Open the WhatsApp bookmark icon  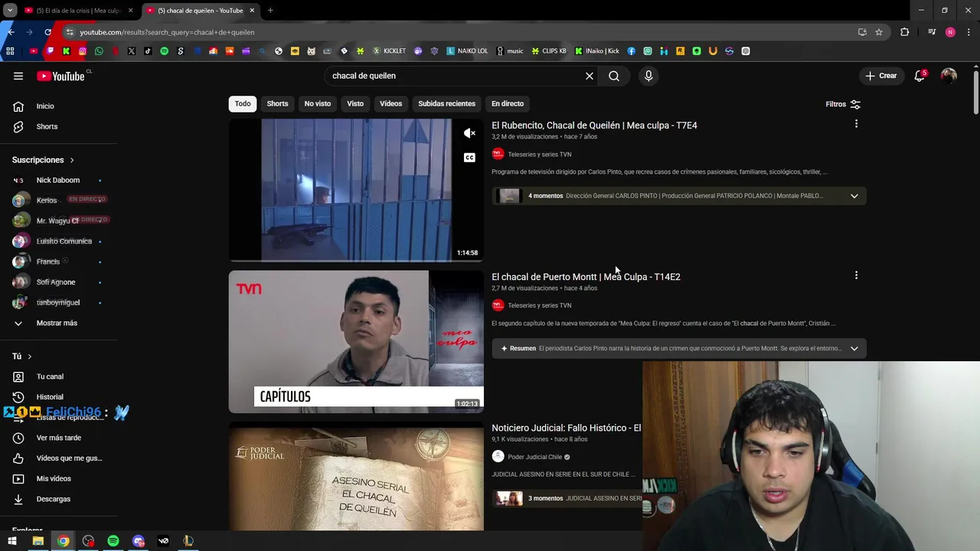point(99,51)
